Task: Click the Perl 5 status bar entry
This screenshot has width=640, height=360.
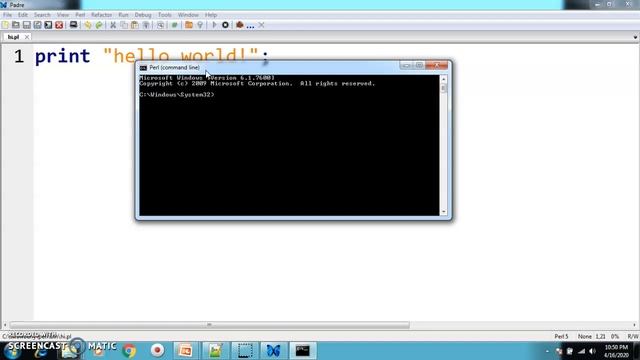Action: pos(561,336)
